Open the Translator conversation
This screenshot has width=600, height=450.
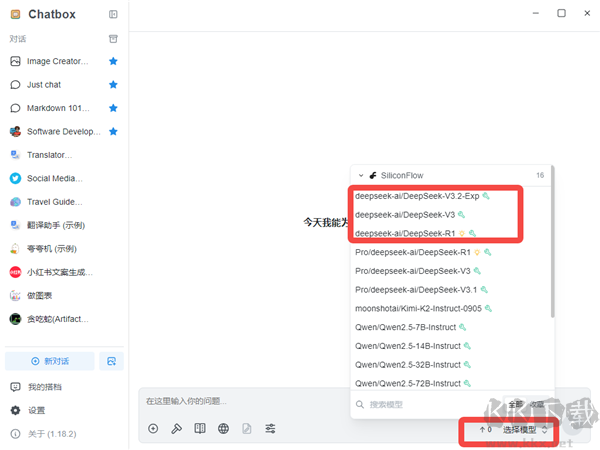tap(64, 155)
